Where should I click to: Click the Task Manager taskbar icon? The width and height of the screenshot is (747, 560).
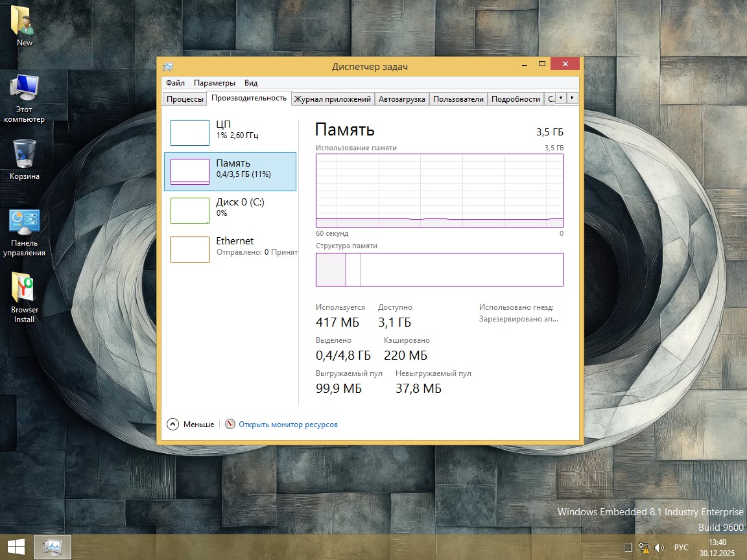[53, 547]
